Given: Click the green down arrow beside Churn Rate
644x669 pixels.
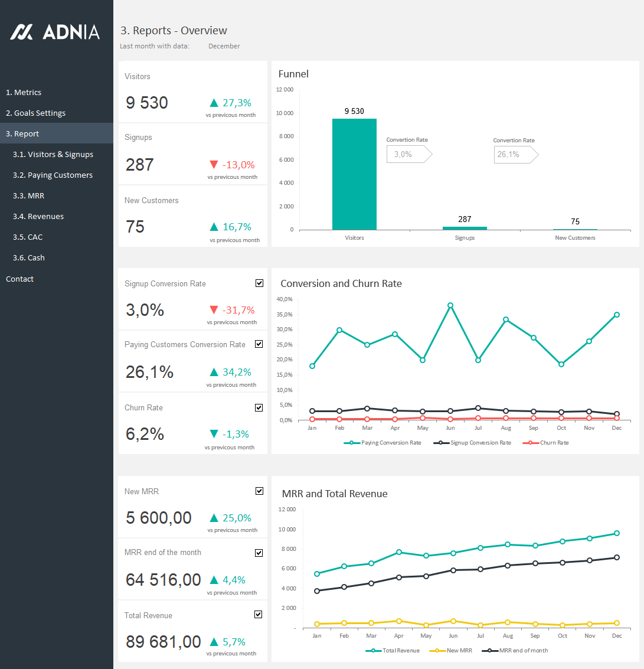Looking at the screenshot, I should click(214, 434).
